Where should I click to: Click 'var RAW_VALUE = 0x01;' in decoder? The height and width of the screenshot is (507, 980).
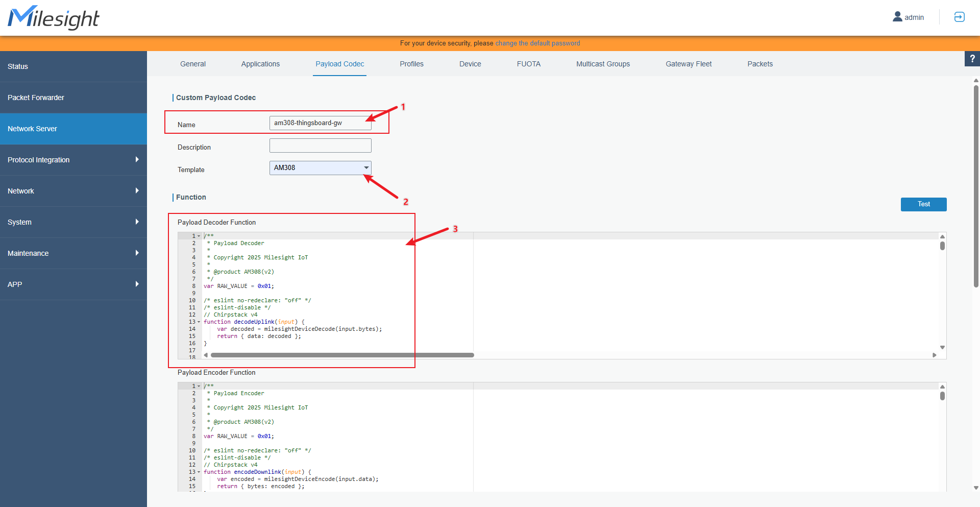[x=239, y=286]
